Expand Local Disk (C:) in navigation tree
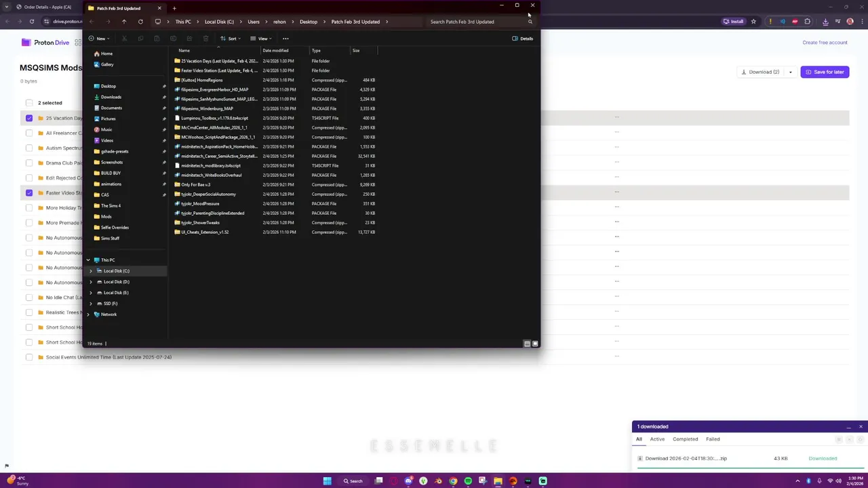The height and width of the screenshot is (488, 868). (x=91, y=271)
